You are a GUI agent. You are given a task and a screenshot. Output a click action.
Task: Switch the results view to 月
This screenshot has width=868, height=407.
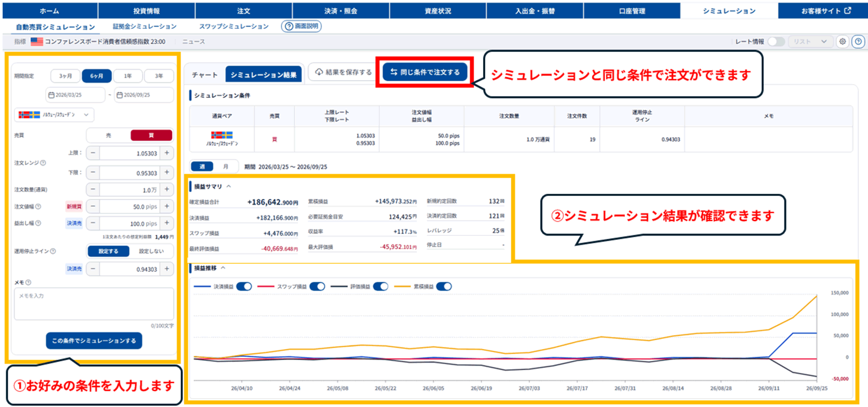coord(226,166)
